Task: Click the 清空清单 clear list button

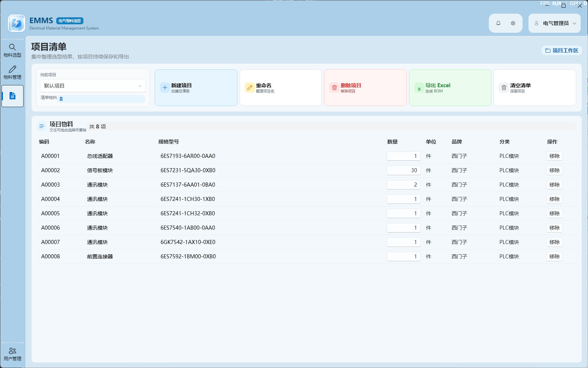Action: click(x=535, y=88)
